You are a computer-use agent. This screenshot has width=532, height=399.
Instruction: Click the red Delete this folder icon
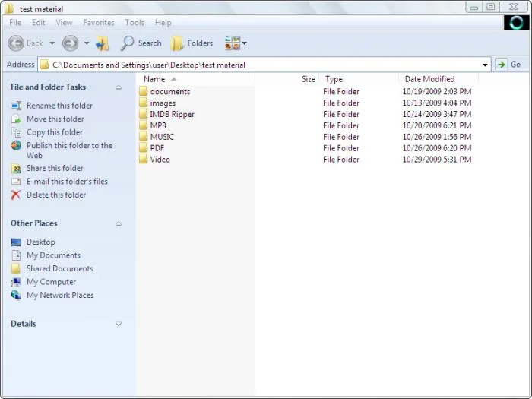[x=16, y=195]
